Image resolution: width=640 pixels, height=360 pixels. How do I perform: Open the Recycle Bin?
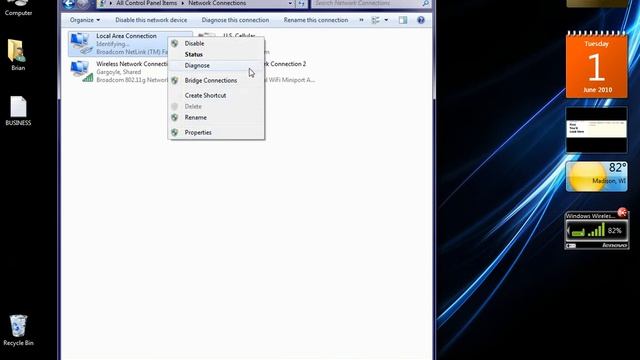pyautogui.click(x=18, y=330)
